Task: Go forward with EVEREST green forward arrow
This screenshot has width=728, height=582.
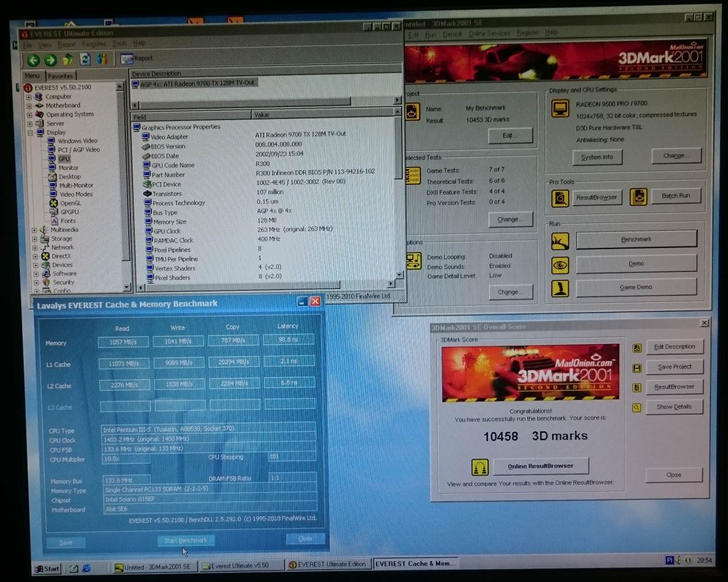Action: [50, 60]
